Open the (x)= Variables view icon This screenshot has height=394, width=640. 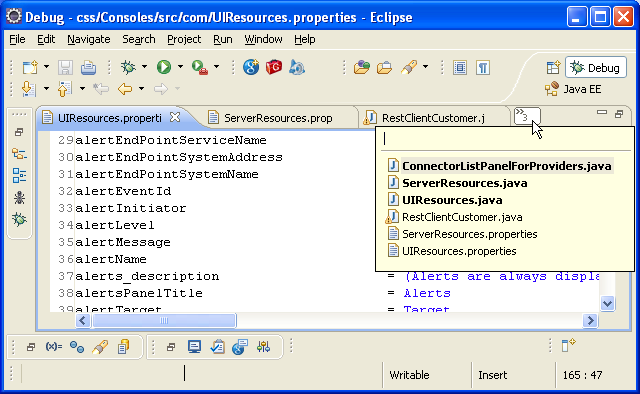(54, 347)
